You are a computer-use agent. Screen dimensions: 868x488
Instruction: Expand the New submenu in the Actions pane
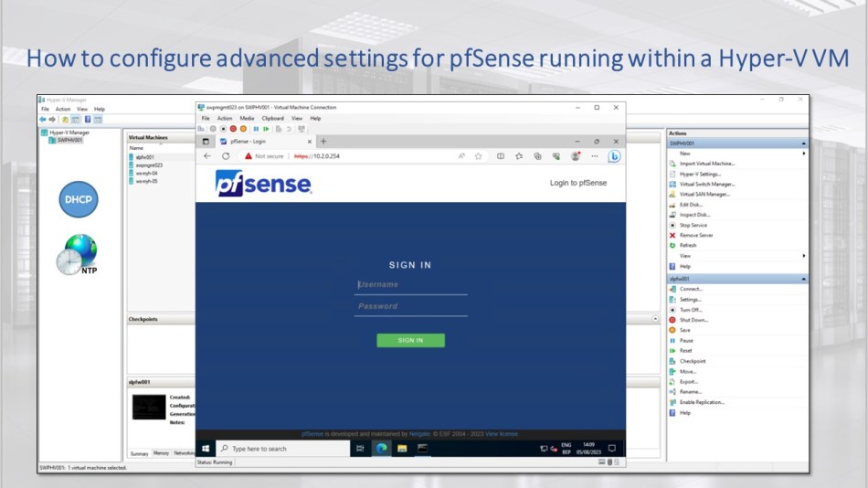tap(804, 154)
